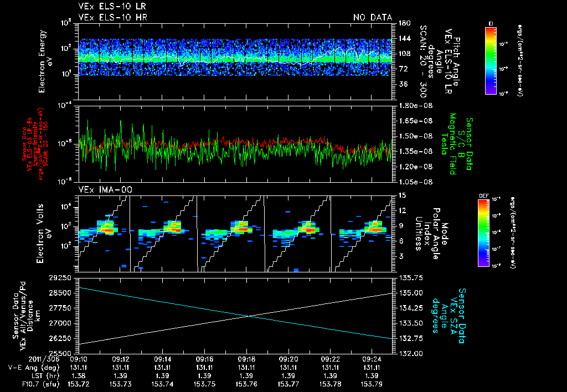
Task: Click the 'VEx ELS-10 LR' plot title
Action: [112, 7]
